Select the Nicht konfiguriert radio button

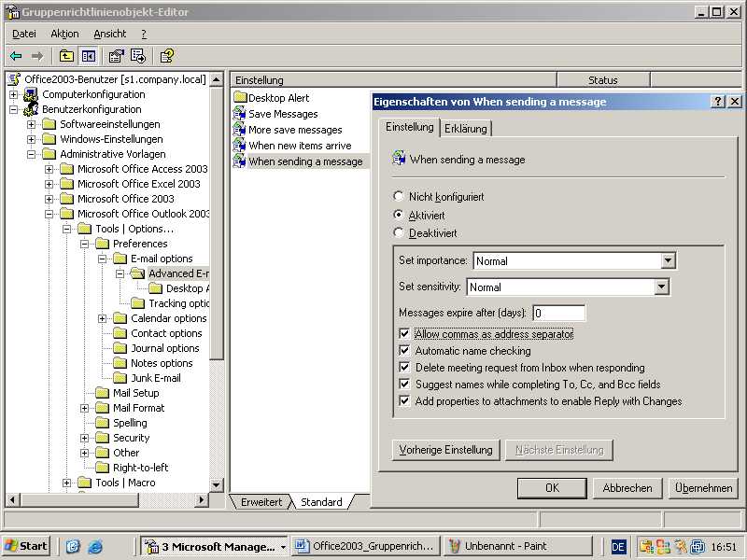399,196
